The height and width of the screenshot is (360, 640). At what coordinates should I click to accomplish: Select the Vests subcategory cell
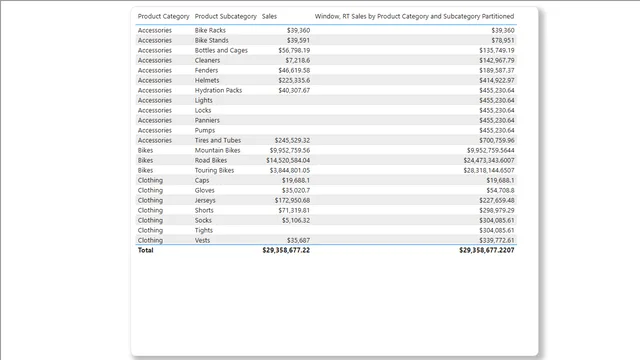[x=202, y=240]
